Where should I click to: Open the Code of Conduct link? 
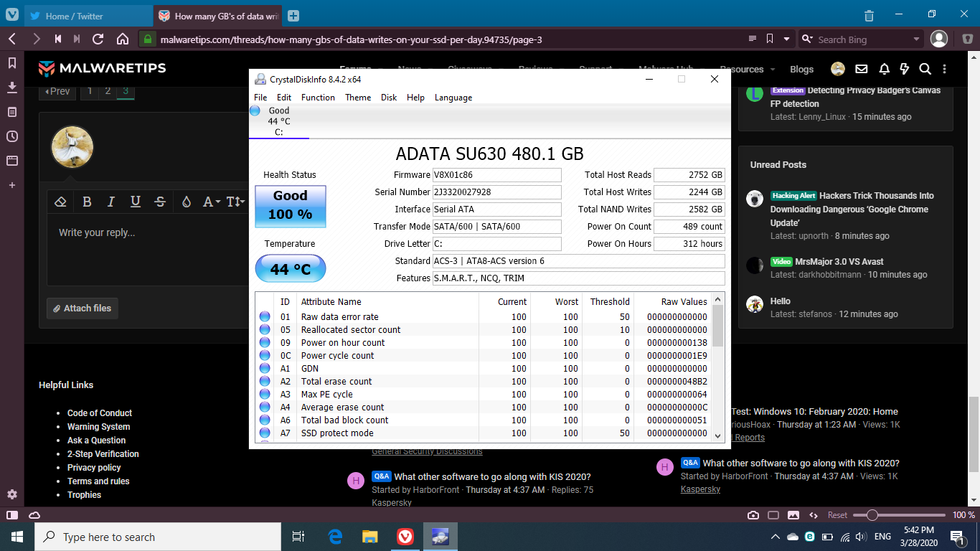pos(100,413)
